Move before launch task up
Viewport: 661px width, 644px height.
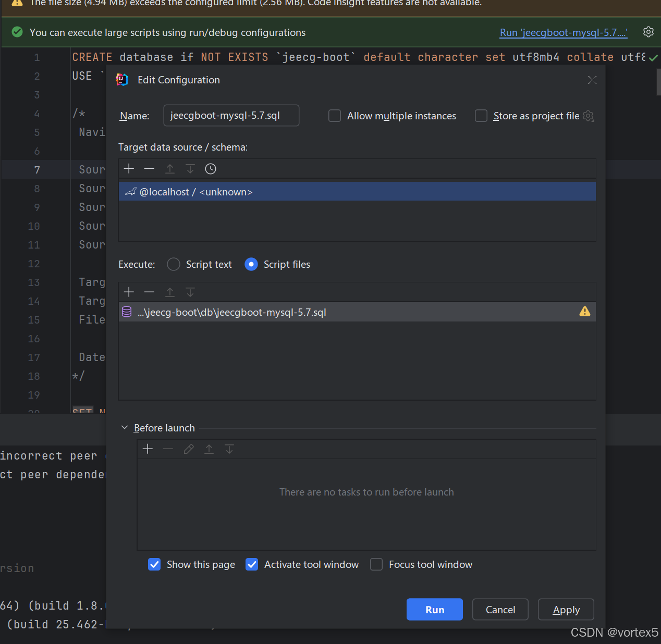pyautogui.click(x=209, y=449)
